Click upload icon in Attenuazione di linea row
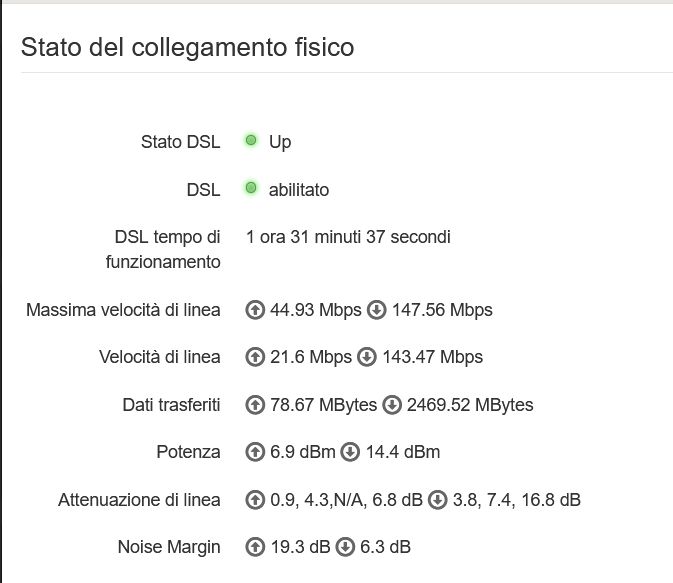This screenshot has width=673, height=583. click(255, 499)
